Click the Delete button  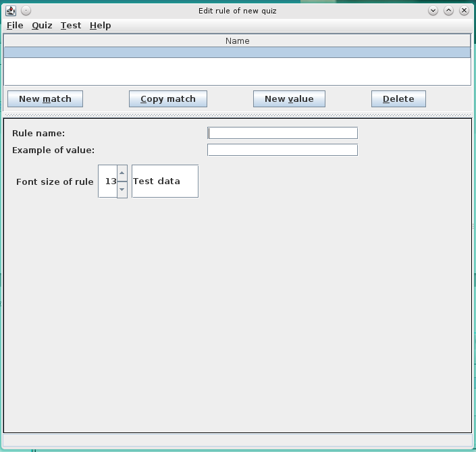point(398,99)
